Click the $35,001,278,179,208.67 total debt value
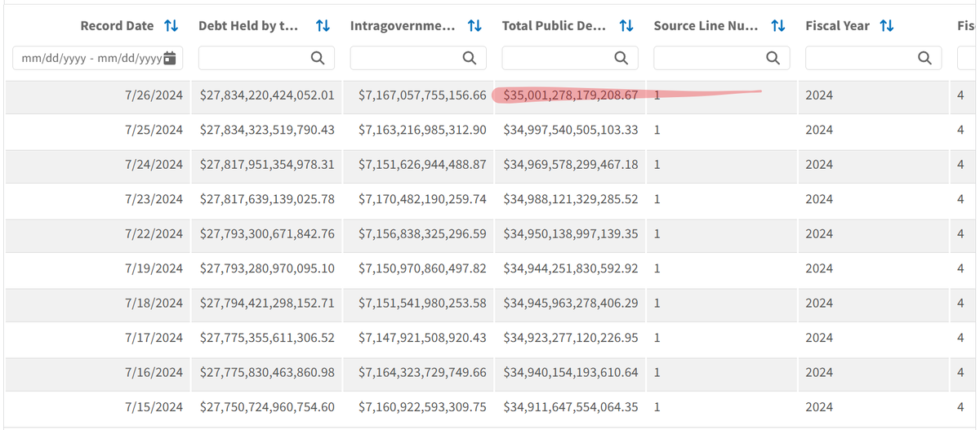 click(571, 95)
